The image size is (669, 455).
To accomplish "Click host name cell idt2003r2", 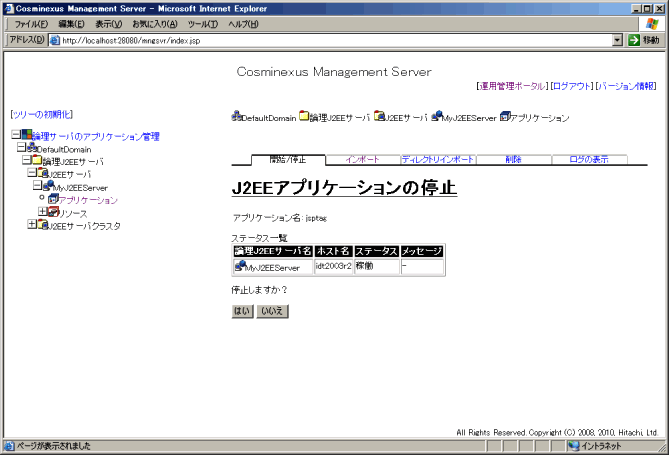I will click(333, 266).
